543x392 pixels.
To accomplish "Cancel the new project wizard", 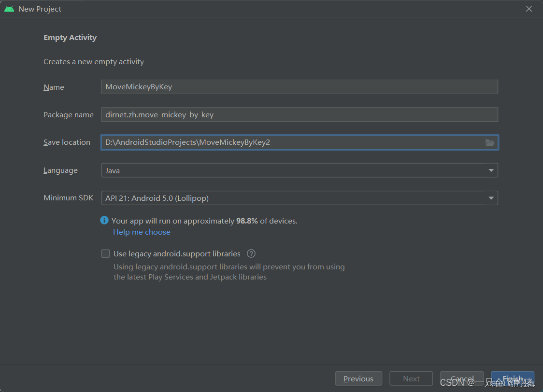I will 462,378.
